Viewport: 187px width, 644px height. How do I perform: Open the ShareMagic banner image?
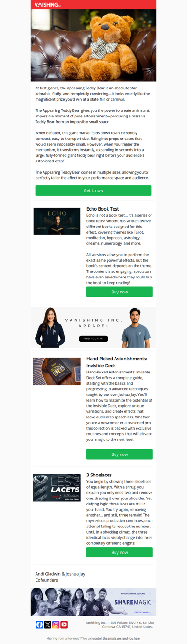(93, 602)
